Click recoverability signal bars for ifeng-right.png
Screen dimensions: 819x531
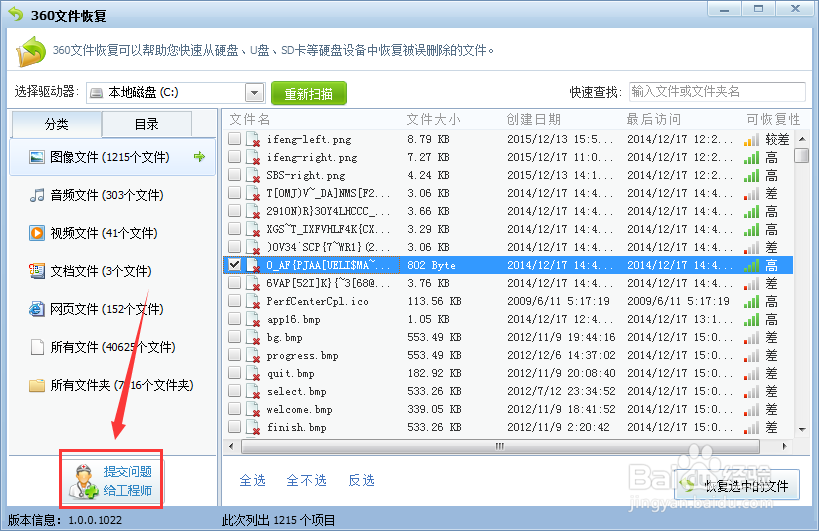tap(752, 157)
